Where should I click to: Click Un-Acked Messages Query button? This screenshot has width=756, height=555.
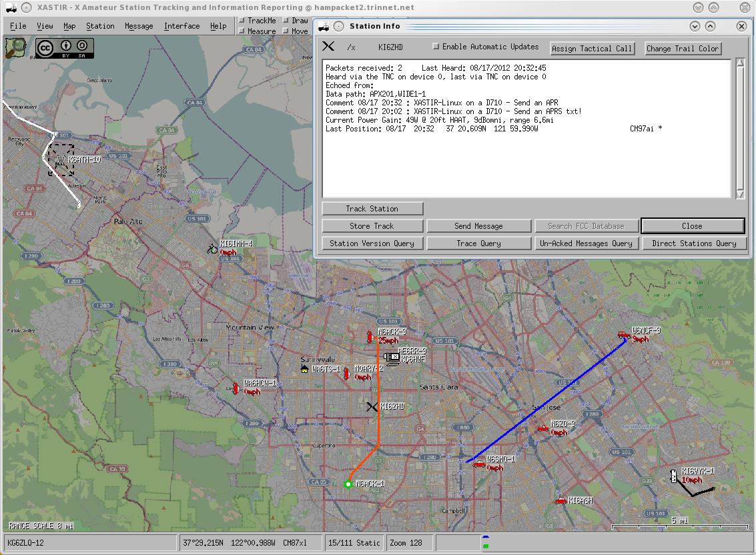click(x=586, y=243)
